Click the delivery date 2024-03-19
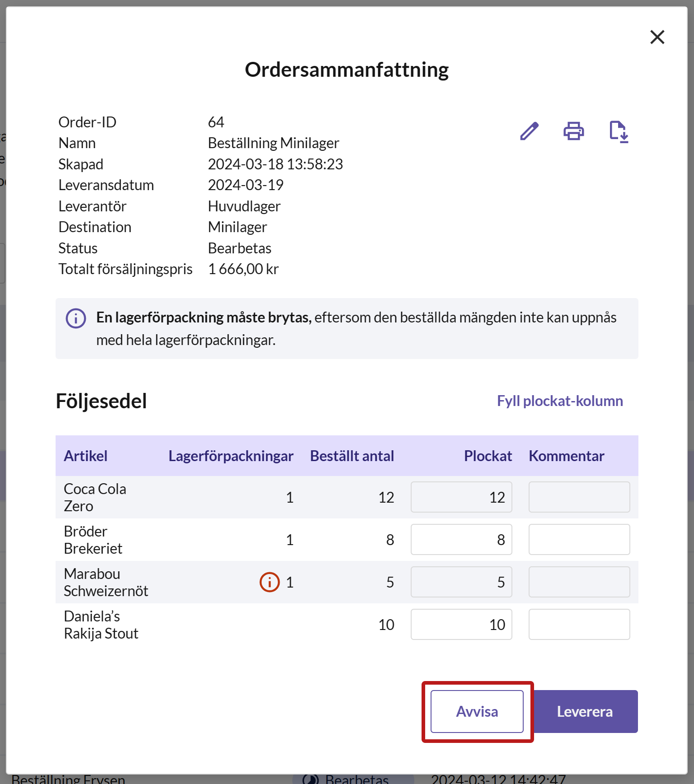The image size is (694, 784). pyautogui.click(x=245, y=185)
